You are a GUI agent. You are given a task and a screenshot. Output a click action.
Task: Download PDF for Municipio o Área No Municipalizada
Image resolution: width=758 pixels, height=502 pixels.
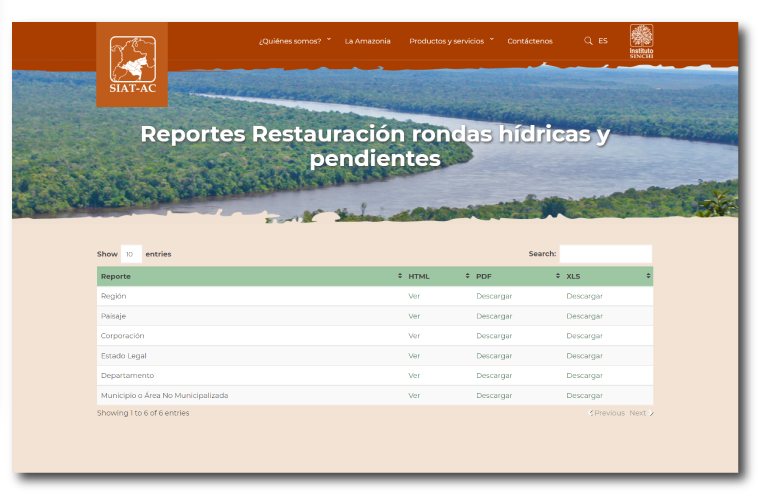494,395
